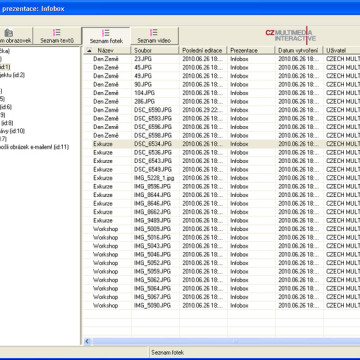Select the IMG_8646.JPG photo row
Viewport: 360px width, 360px height.
221,203
